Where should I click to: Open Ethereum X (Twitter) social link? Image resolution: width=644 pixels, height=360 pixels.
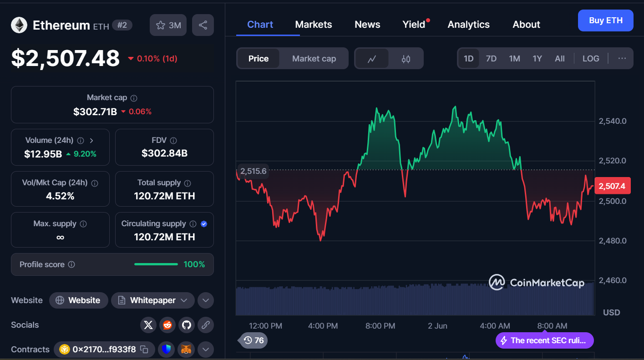pyautogui.click(x=148, y=325)
